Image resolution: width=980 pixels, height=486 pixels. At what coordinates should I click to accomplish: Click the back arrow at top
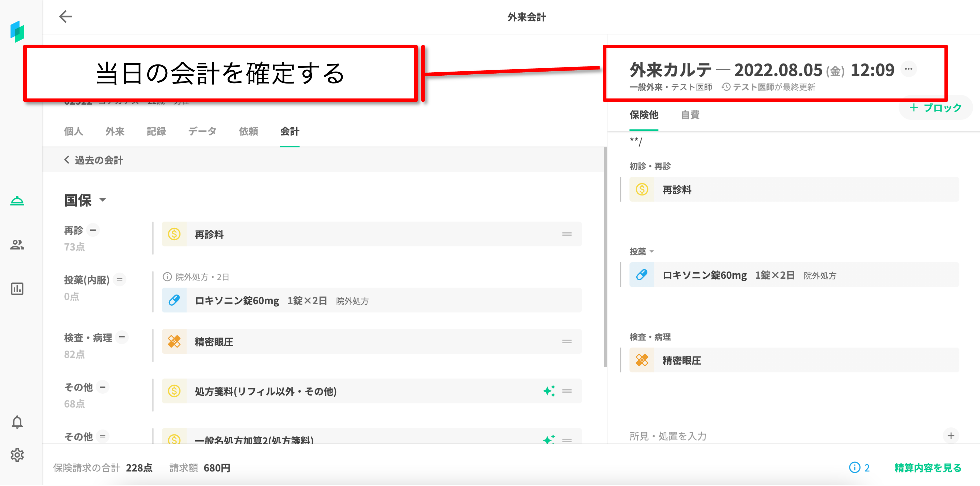pos(66,17)
